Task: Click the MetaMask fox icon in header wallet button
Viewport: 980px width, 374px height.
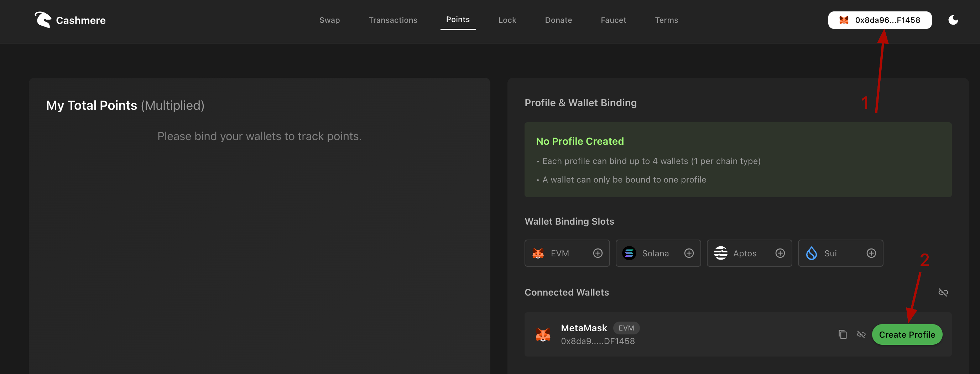Action: coord(843,20)
